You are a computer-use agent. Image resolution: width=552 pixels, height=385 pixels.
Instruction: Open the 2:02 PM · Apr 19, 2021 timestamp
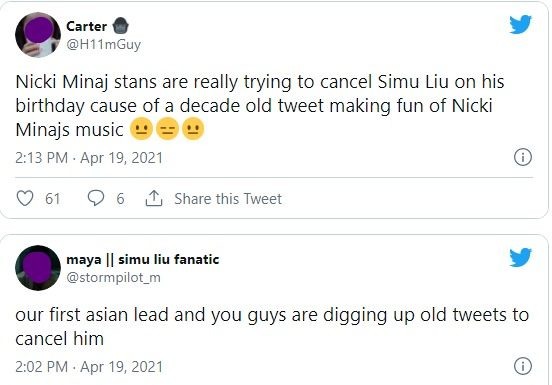click(x=89, y=367)
